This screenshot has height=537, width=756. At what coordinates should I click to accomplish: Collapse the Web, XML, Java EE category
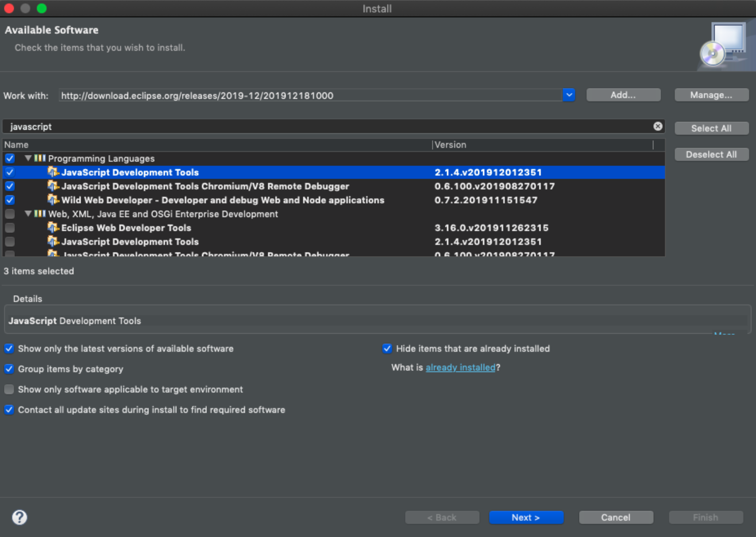(28, 214)
